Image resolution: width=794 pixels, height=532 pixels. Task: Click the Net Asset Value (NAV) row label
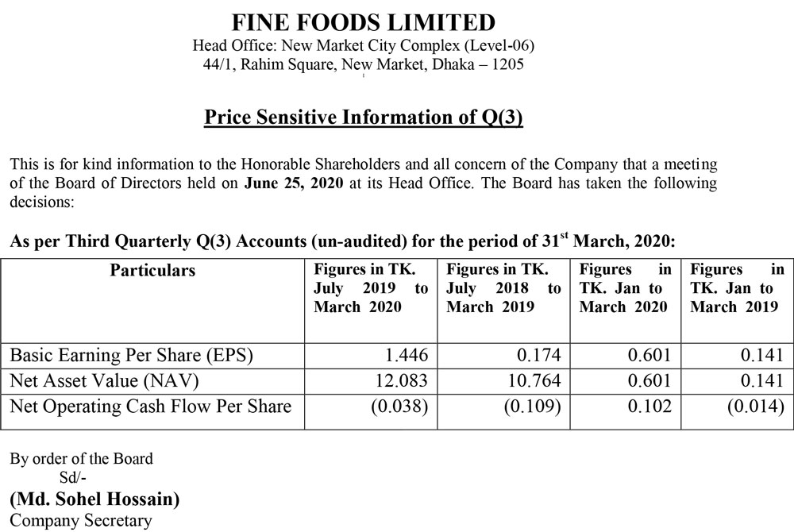tap(106, 380)
